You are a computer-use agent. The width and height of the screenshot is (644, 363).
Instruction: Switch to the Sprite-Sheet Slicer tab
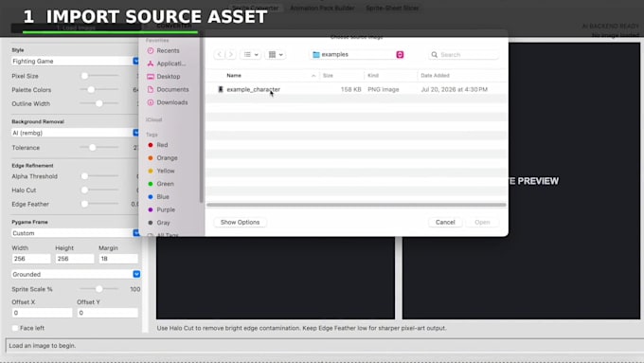tap(392, 8)
